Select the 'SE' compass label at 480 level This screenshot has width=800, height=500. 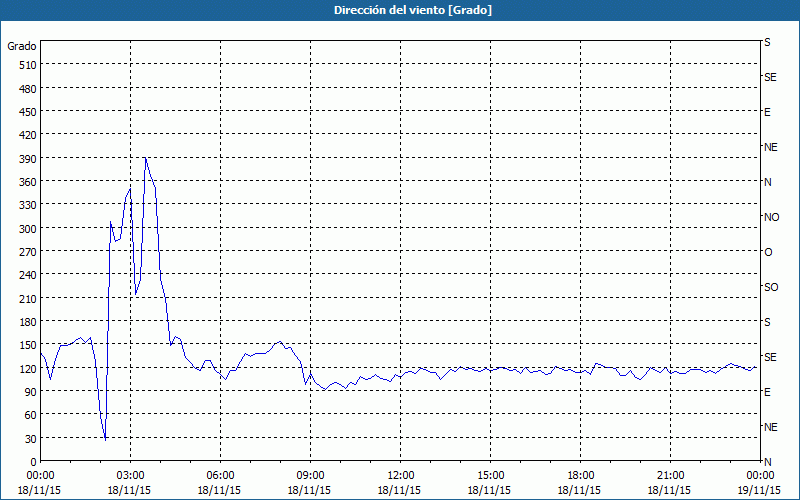770,78
